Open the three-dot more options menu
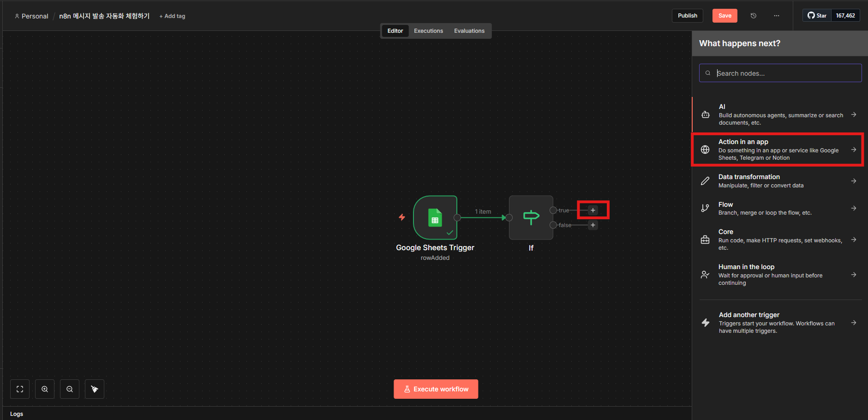868x420 pixels. 777,16
